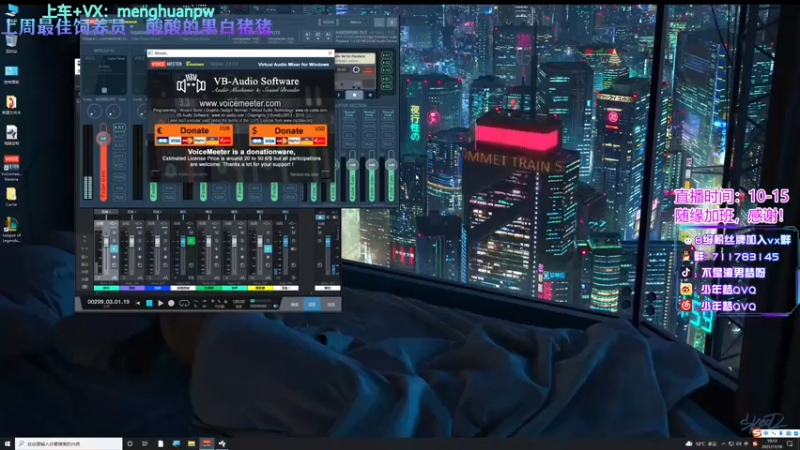Click the VB-Audio logo in About dialog
The image size is (800, 450).
[190, 84]
